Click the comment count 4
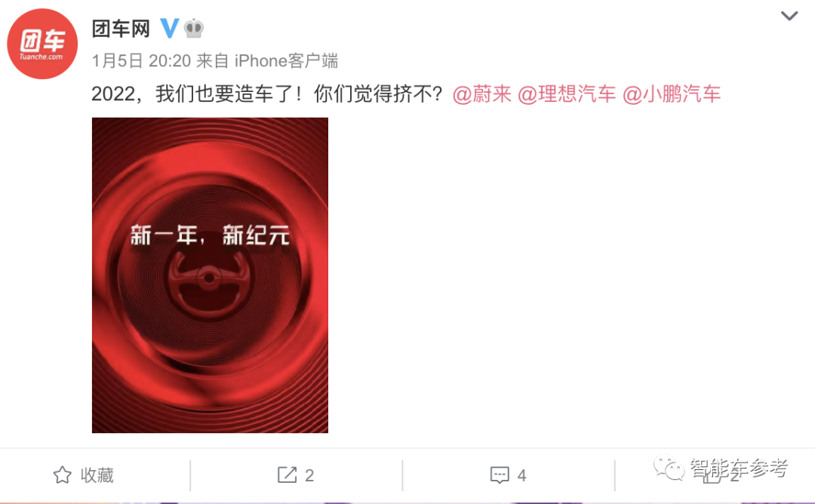The width and height of the screenshot is (815, 504). pyautogui.click(x=522, y=475)
